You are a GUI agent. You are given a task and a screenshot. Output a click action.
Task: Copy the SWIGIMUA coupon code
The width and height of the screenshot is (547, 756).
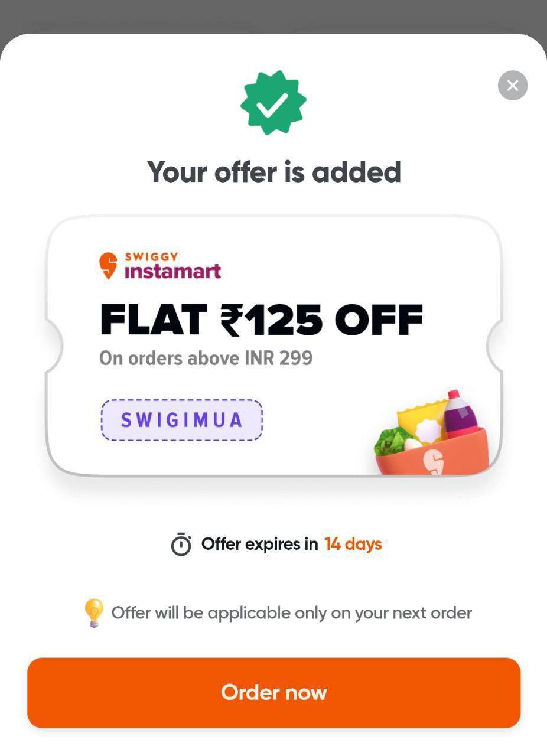point(181,420)
